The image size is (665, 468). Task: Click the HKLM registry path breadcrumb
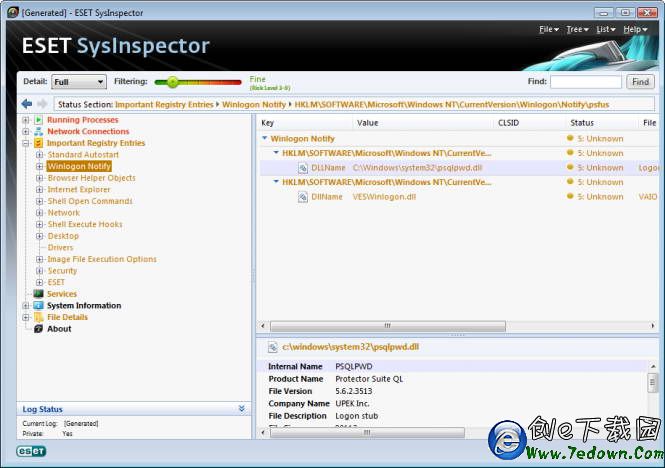pyautogui.click(x=452, y=104)
